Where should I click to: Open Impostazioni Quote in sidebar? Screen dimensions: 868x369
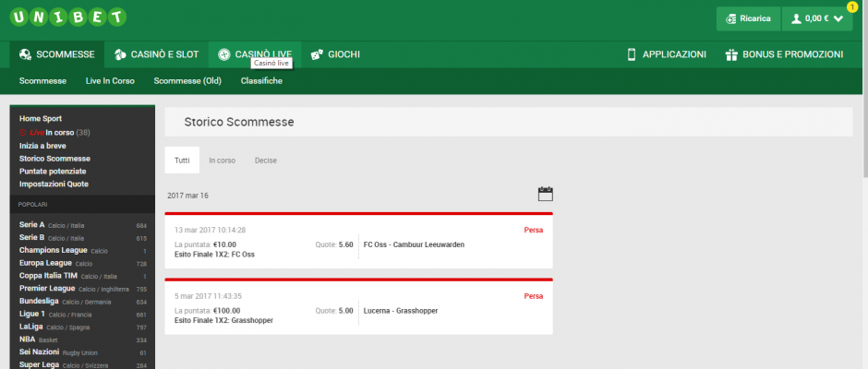coord(54,184)
